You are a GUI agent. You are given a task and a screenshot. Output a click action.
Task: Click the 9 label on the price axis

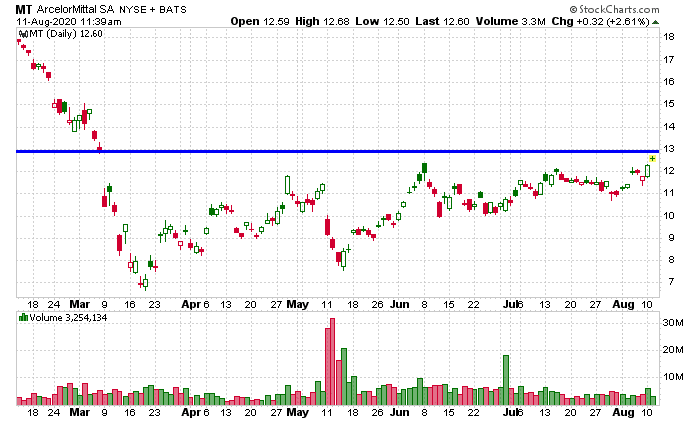pos(671,238)
